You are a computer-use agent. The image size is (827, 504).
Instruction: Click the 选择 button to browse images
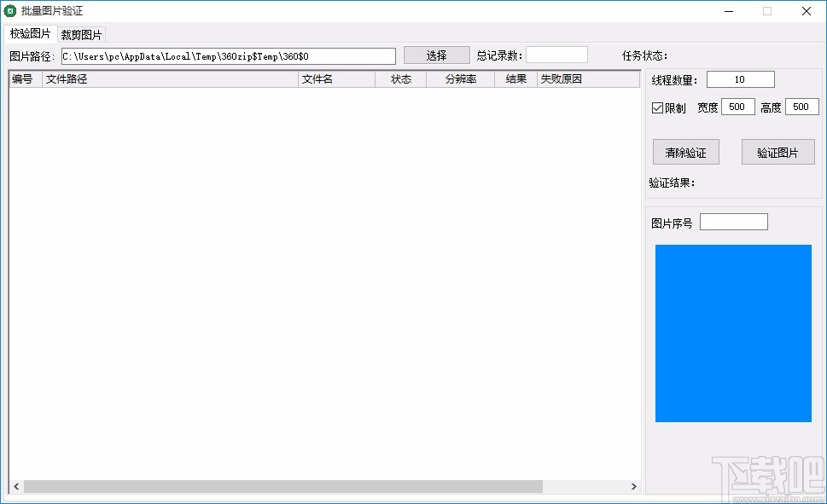(436, 55)
